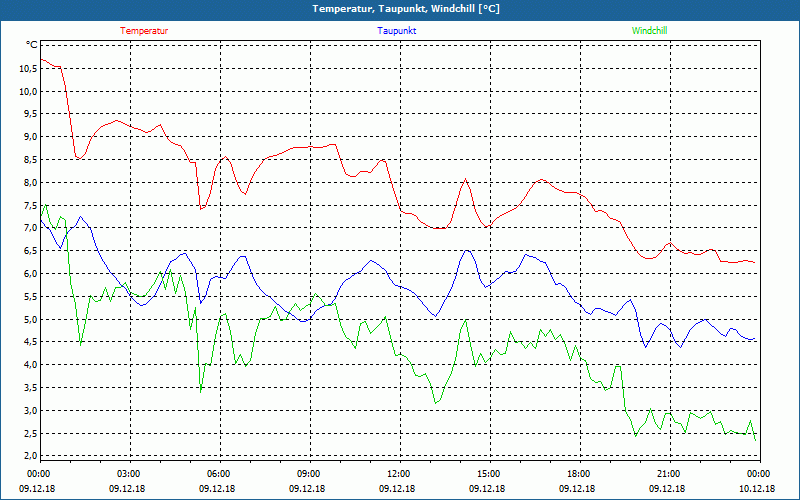Click the 9,0 Y-axis value
The image size is (800, 500).
(30, 137)
